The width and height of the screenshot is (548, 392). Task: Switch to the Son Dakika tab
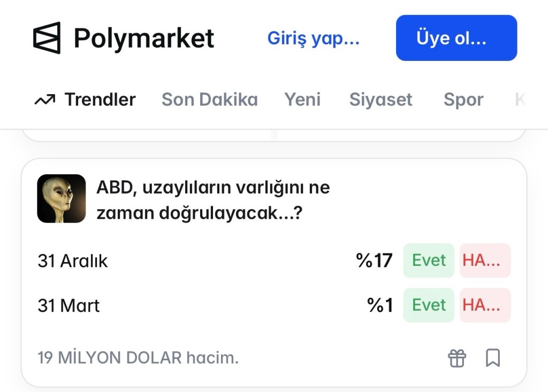[x=209, y=99]
